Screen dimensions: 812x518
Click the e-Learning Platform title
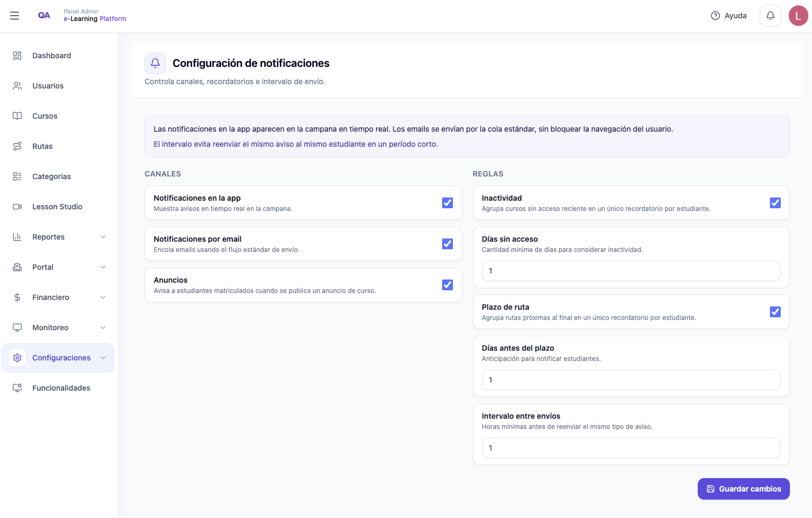point(95,19)
